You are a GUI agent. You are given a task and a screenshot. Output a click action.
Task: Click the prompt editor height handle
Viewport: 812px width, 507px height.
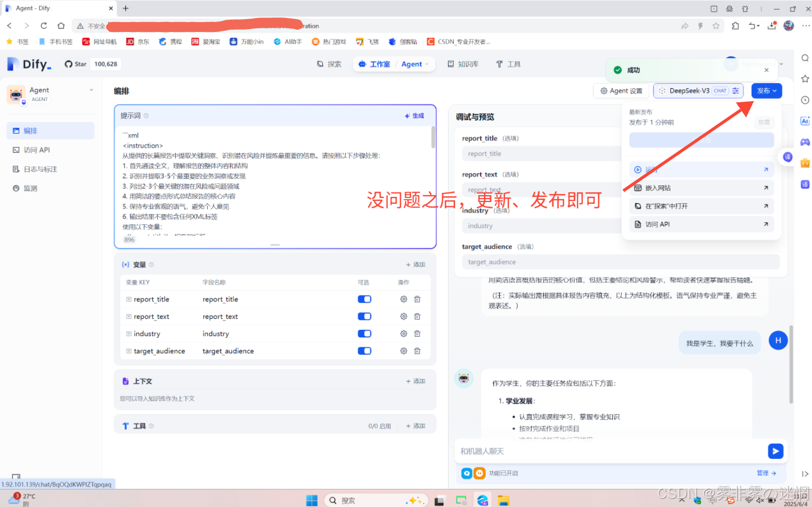coord(275,245)
